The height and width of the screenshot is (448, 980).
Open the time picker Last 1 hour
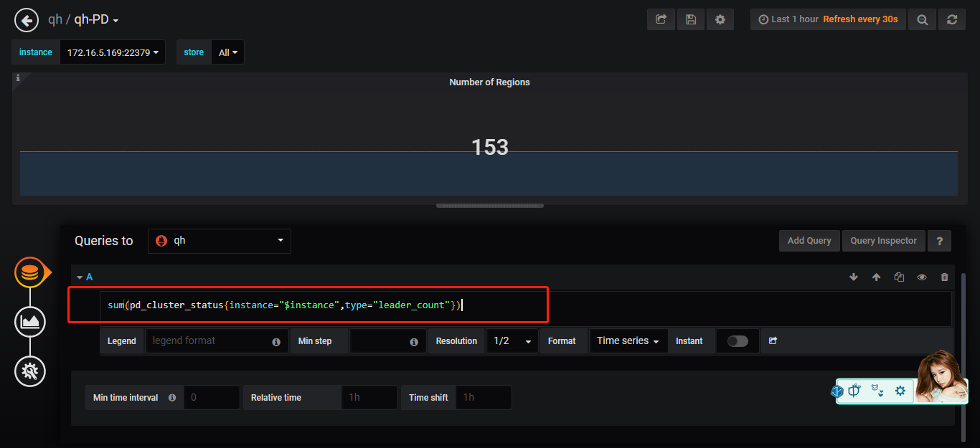click(x=828, y=19)
